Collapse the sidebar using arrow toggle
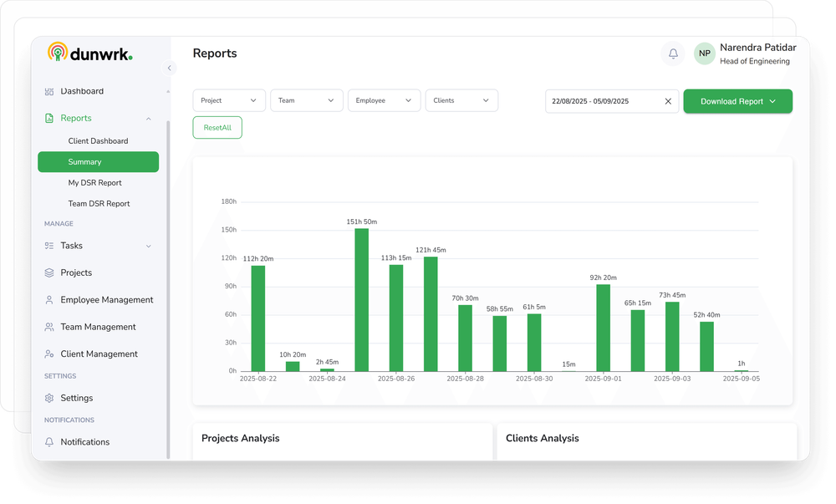 point(170,69)
